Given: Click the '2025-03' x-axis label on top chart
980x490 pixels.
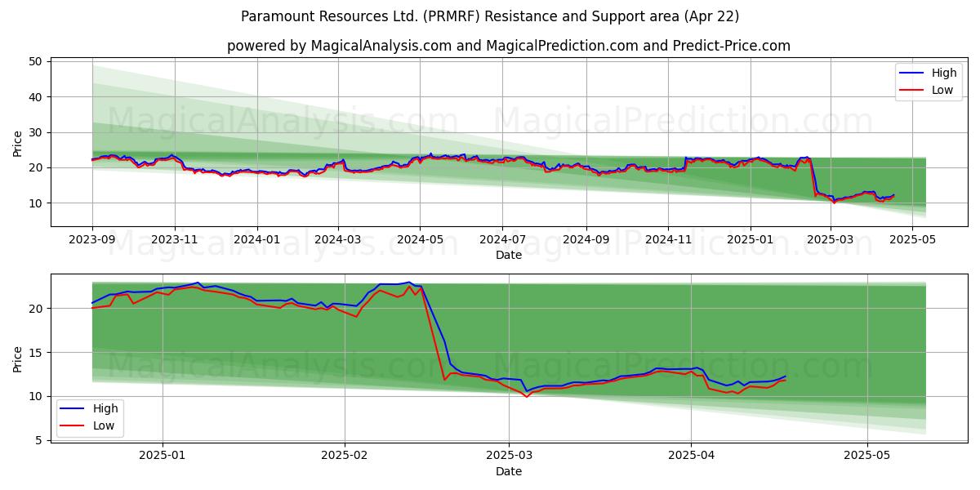Looking at the screenshot, I should coord(831,241).
